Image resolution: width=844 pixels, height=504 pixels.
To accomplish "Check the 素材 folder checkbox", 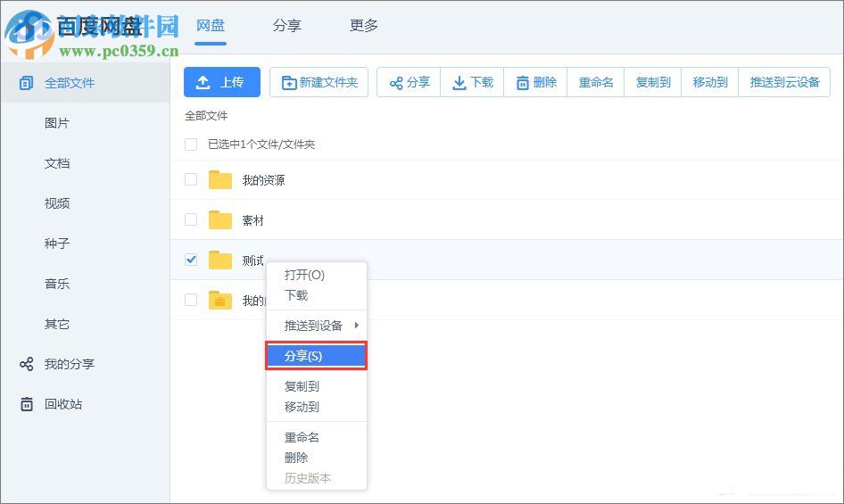I will (x=191, y=219).
